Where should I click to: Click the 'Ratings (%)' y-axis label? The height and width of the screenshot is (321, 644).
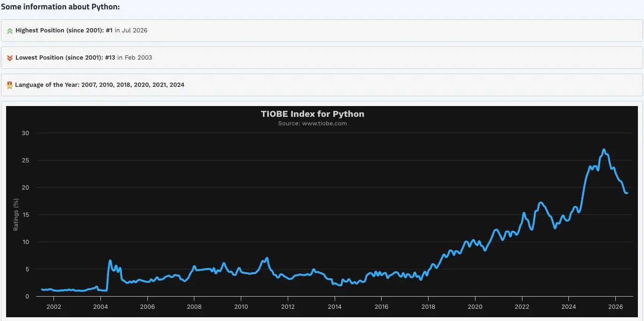point(16,214)
